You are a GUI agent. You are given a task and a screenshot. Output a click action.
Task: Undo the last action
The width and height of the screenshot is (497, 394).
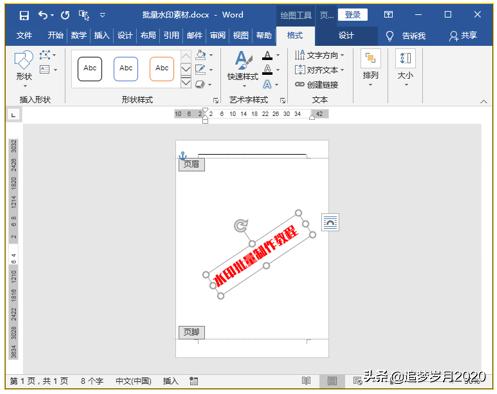(x=43, y=15)
